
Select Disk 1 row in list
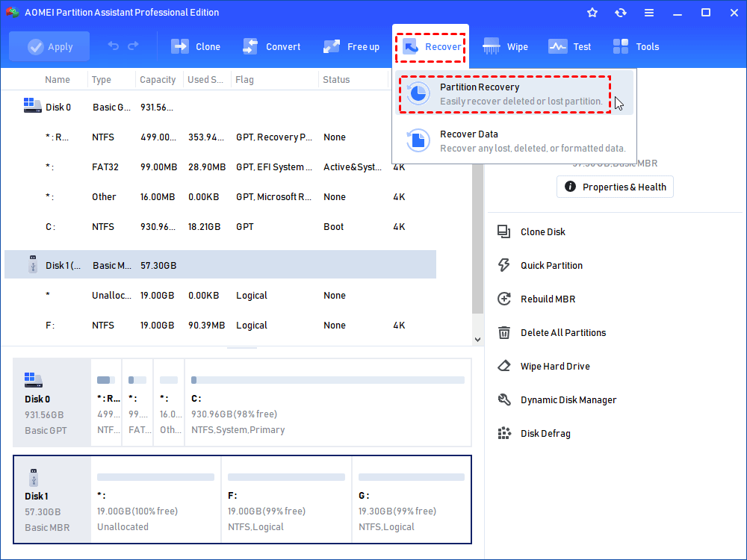coord(220,265)
